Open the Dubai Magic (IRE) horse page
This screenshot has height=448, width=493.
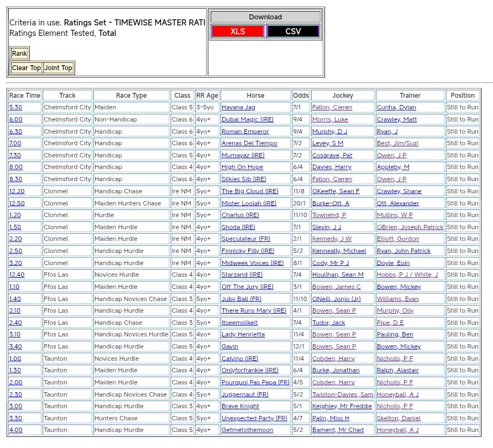coord(247,119)
